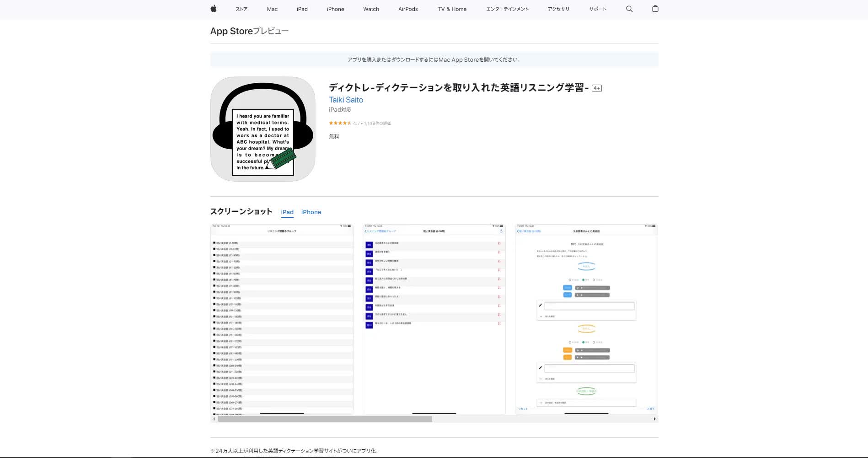
Task: Click the iPad対応 compatibility text
Action: point(340,110)
